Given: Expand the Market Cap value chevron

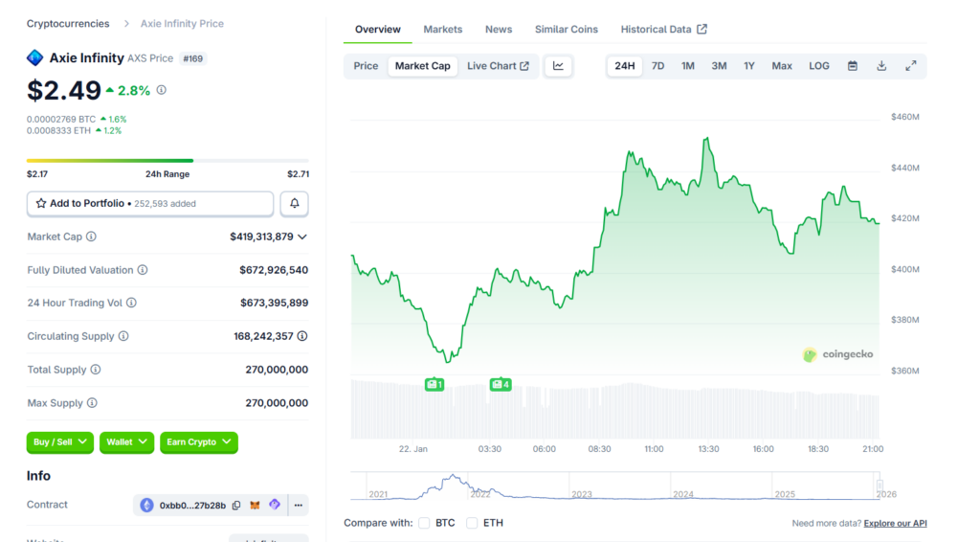Looking at the screenshot, I should tap(302, 237).
